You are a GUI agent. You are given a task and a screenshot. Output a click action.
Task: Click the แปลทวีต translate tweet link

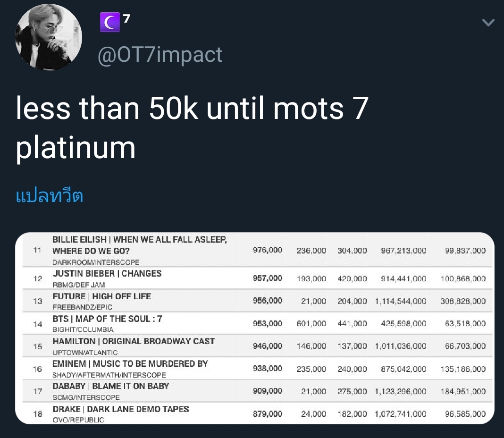pyautogui.click(x=50, y=195)
